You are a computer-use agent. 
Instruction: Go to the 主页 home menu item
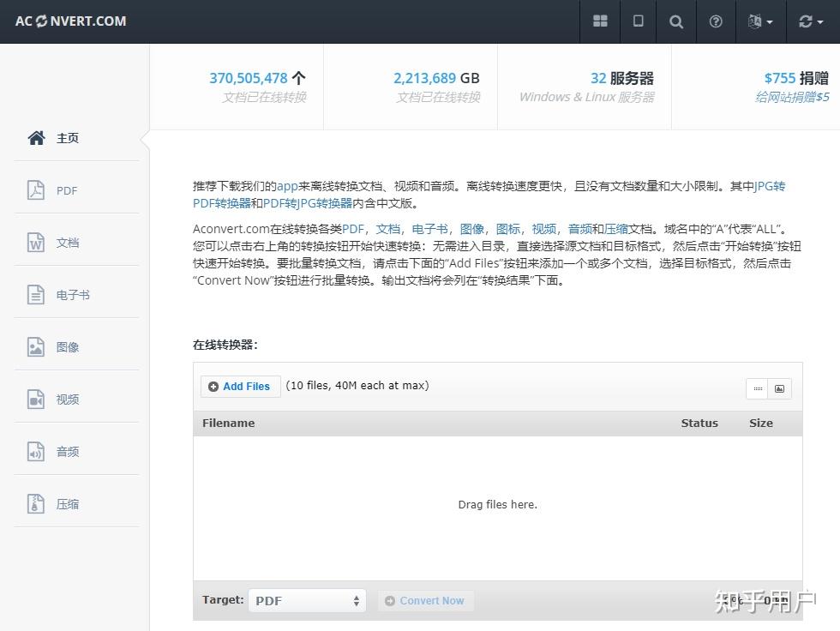point(53,137)
